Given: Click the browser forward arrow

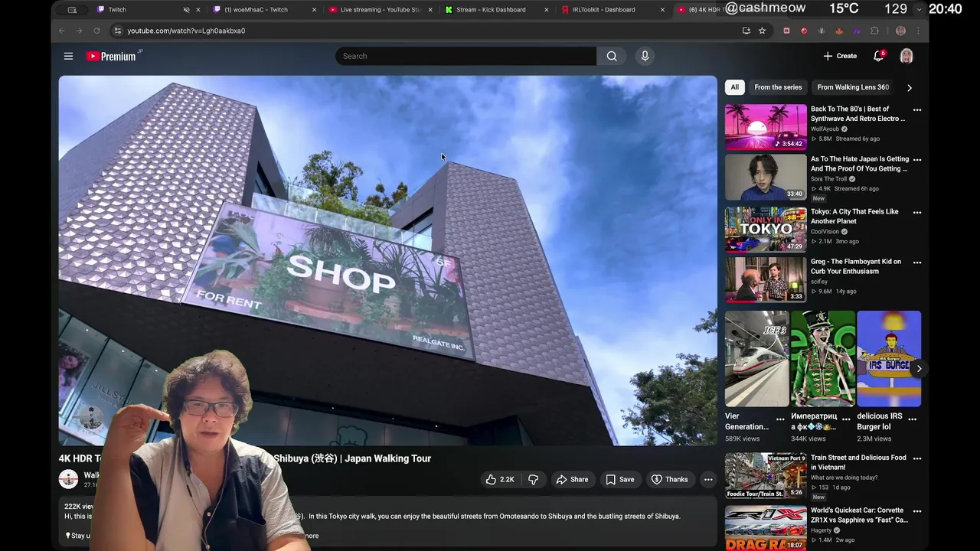Looking at the screenshot, I should 79,31.
